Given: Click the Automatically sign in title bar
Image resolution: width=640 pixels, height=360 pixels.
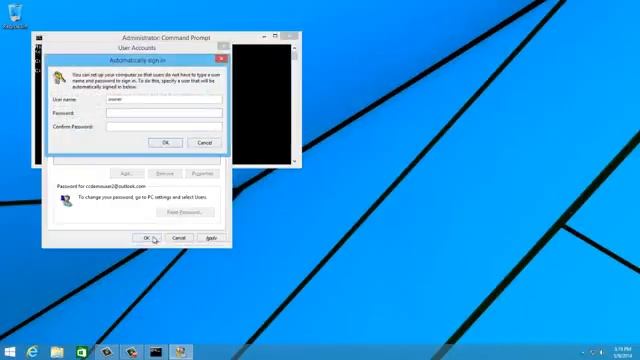Looking at the screenshot, I should 137,60.
